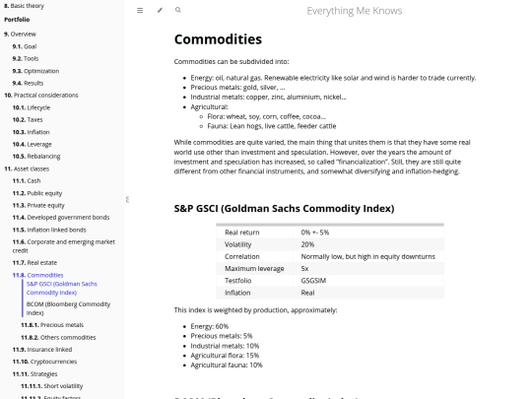
Task: Open section 11.2 Public equity
Action: coord(37,193)
